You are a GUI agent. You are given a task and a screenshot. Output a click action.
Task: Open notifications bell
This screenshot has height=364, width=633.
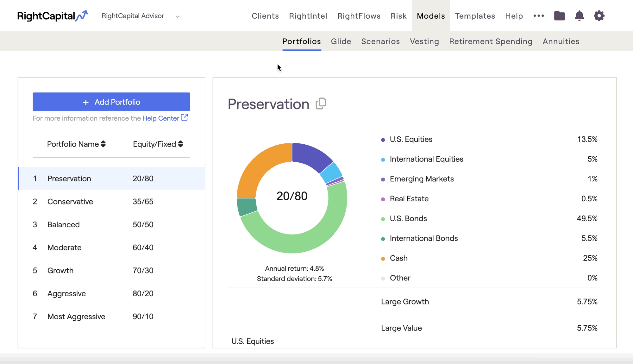(x=579, y=16)
